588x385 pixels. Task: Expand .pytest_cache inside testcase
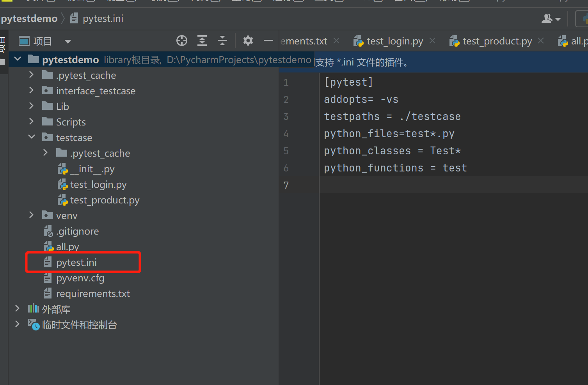46,153
